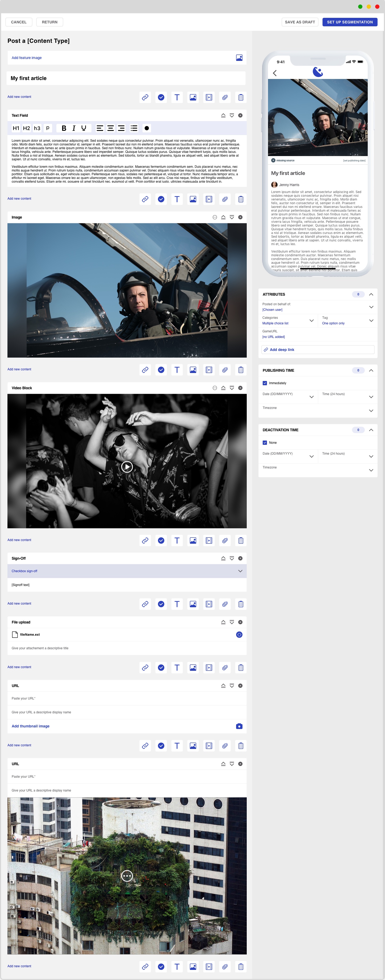
Task: Play the video in the Video Block
Action: click(x=127, y=466)
